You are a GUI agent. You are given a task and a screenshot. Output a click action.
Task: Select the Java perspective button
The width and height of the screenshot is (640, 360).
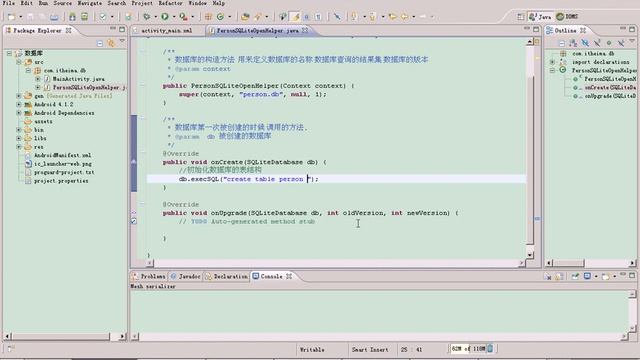(x=540, y=17)
